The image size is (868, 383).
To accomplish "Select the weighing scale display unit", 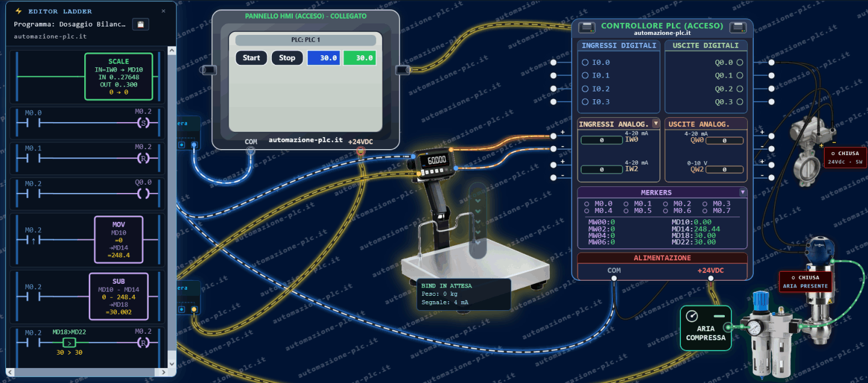I will [x=435, y=161].
